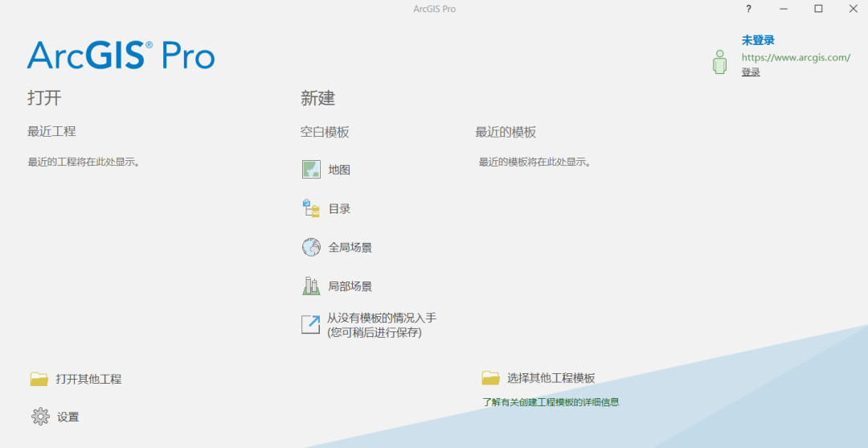Click the Global Scene globe icon
The image size is (868, 448).
311,247
